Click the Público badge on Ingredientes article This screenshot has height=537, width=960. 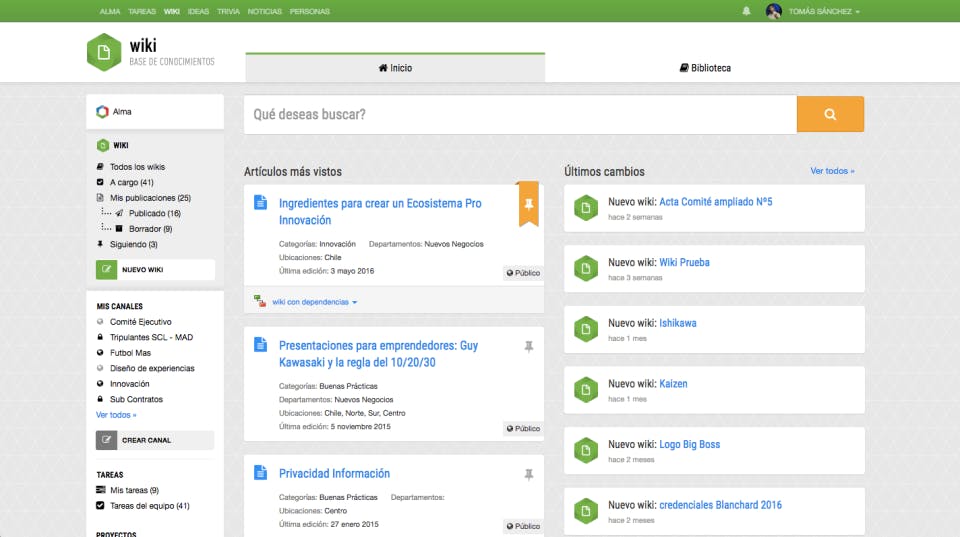(x=523, y=273)
